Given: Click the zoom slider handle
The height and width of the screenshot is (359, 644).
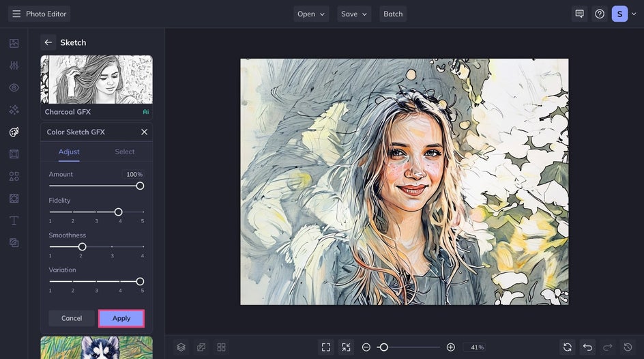Looking at the screenshot, I should [383, 347].
